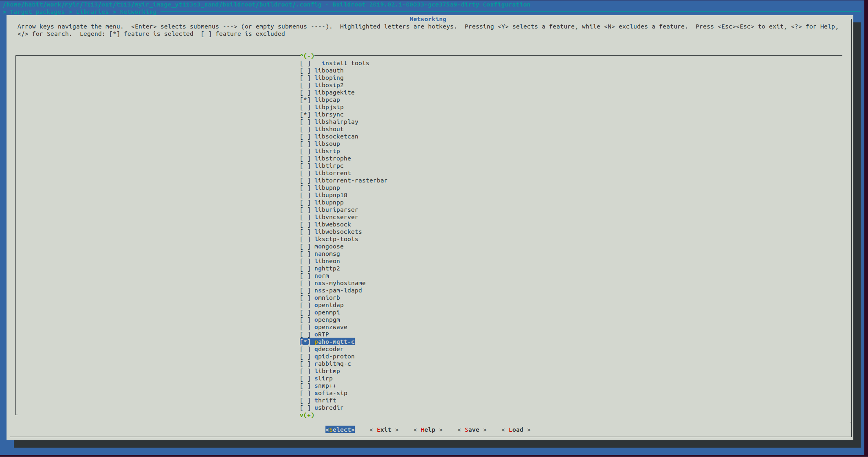Open Help from the bottom bar
Image resolution: width=868 pixels, height=457 pixels.
tap(428, 430)
